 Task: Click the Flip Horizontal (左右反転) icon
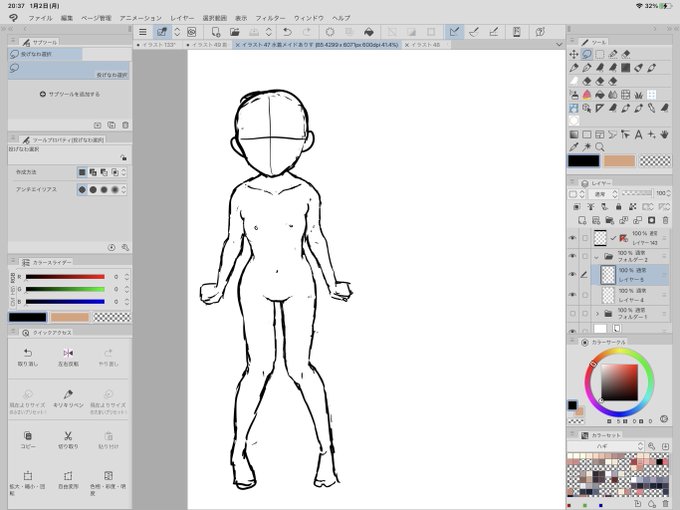pos(68,356)
